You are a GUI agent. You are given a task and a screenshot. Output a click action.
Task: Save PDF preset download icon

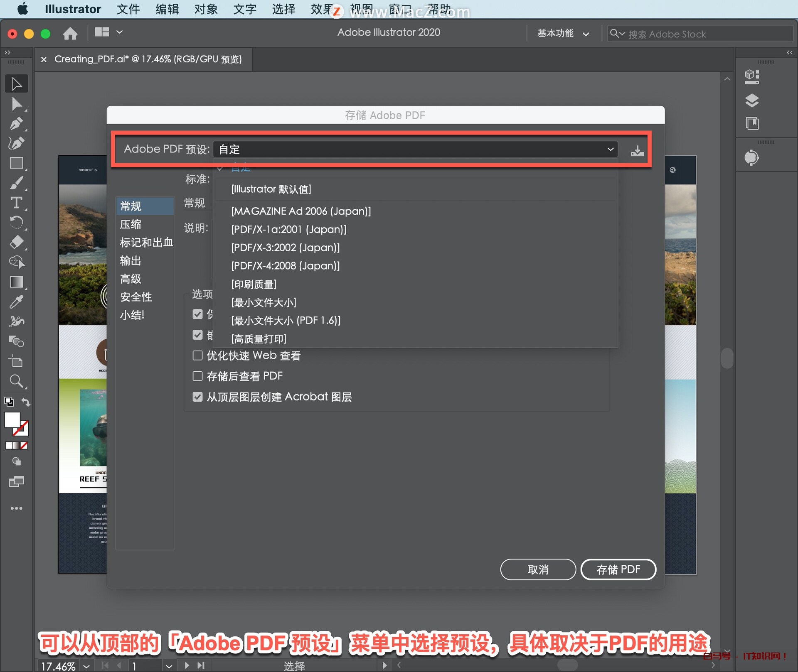coord(637,150)
